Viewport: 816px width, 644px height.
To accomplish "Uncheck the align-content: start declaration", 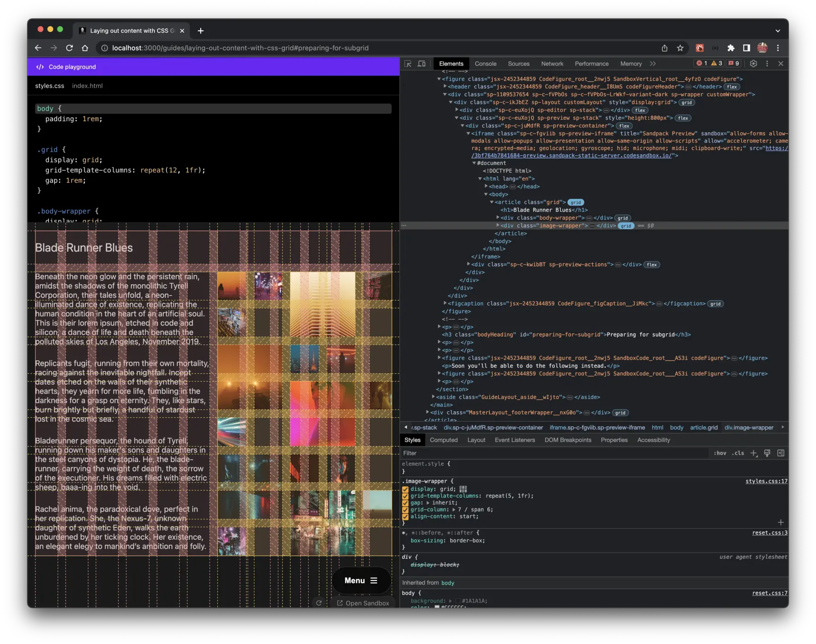I will coord(405,517).
